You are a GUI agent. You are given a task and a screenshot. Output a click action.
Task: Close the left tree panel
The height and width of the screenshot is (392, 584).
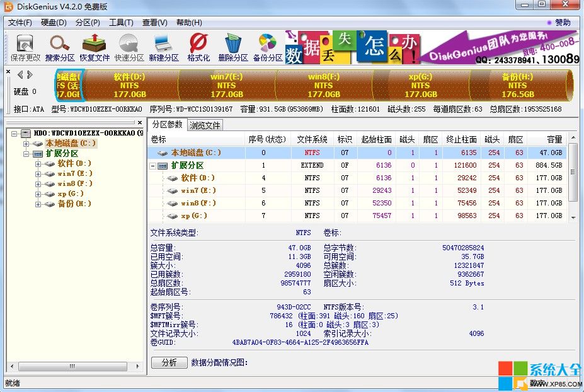tap(140, 122)
